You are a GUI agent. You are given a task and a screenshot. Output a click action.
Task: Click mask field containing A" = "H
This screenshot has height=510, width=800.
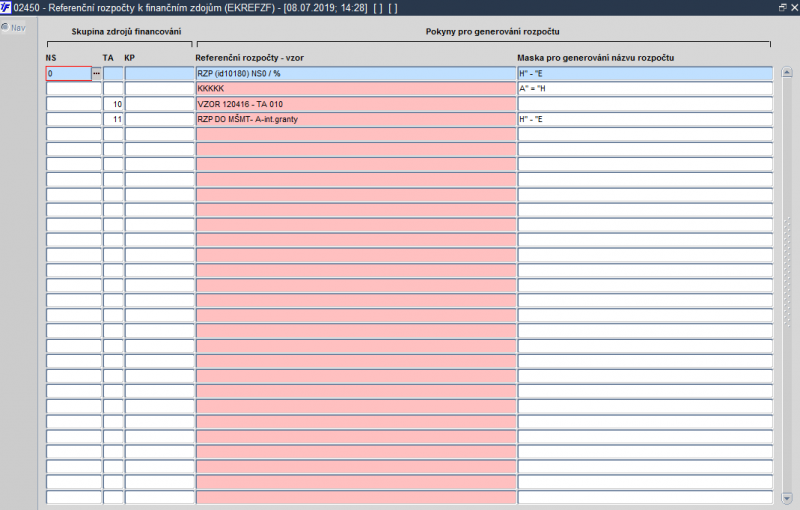coord(645,89)
